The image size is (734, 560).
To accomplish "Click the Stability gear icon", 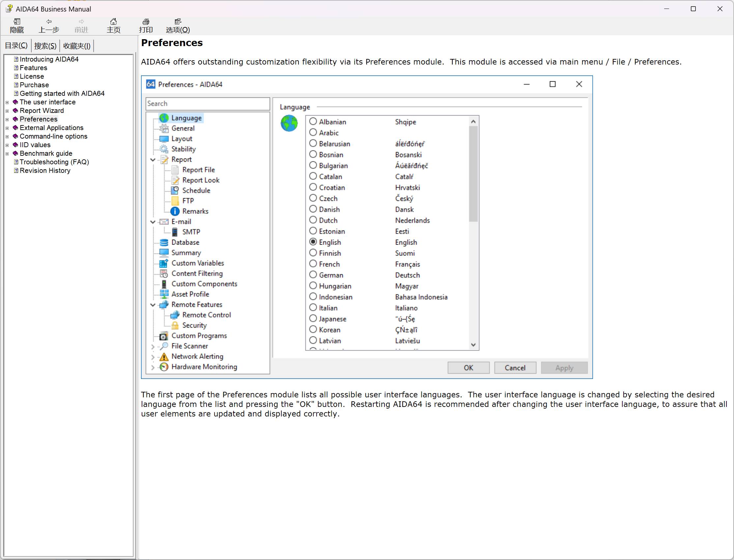I will coord(164,149).
